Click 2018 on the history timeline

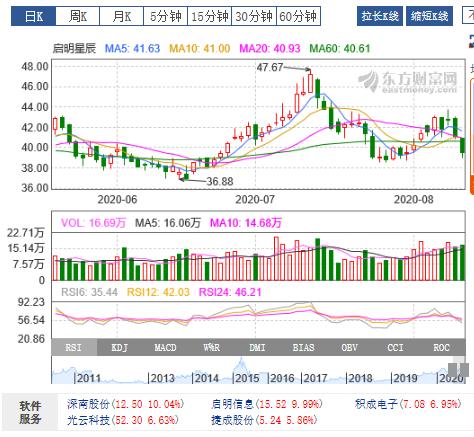coord(360,378)
